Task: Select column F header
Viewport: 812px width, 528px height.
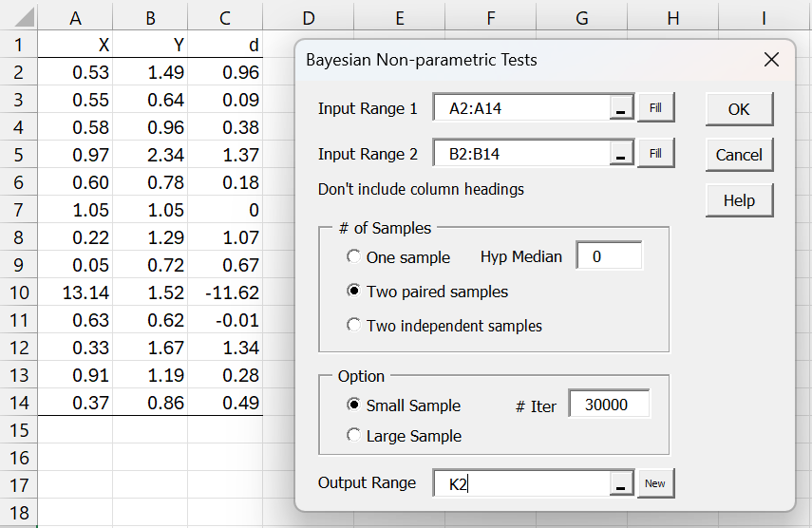Action: pos(490,18)
